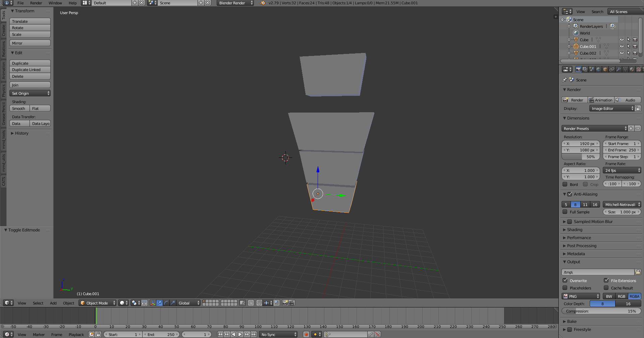
Task: Open the Render menu in top bar
Action: pyautogui.click(x=36, y=3)
